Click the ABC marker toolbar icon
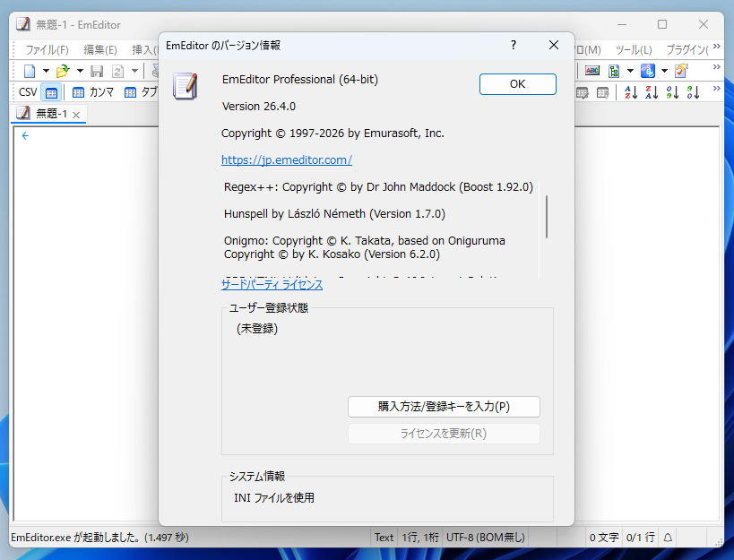The height and width of the screenshot is (560, 734). [x=592, y=71]
